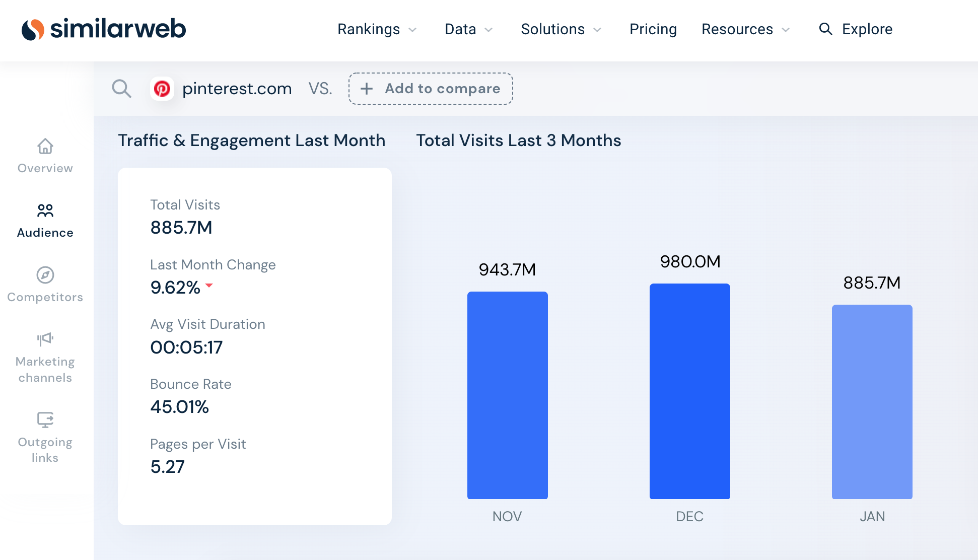Viewport: 978px width, 560px height.
Task: Click the Audience people icon
Action: pyautogui.click(x=45, y=211)
